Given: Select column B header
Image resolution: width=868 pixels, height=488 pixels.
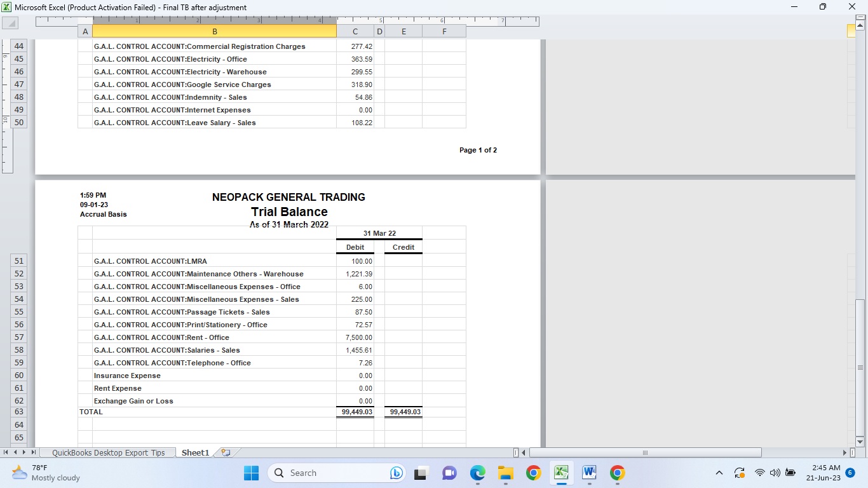Looking at the screenshot, I should 214,31.
